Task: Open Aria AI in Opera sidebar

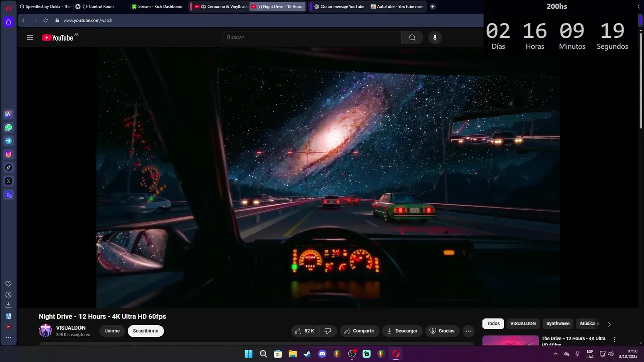Action: (x=8, y=114)
